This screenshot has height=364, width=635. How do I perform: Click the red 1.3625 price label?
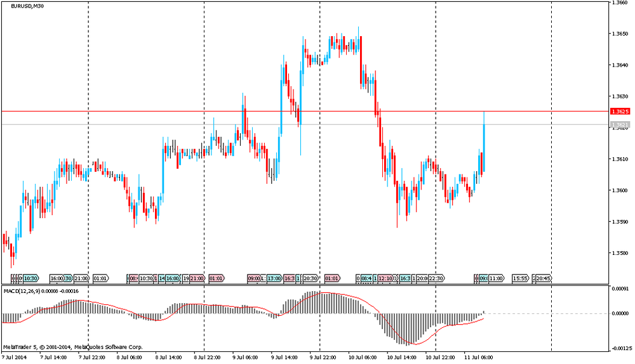(x=619, y=111)
